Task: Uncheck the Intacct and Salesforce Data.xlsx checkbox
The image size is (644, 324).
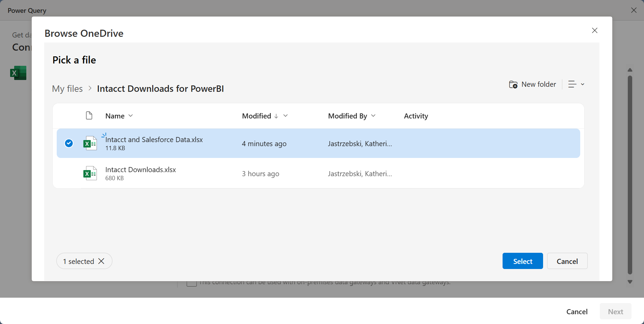Action: tap(69, 143)
